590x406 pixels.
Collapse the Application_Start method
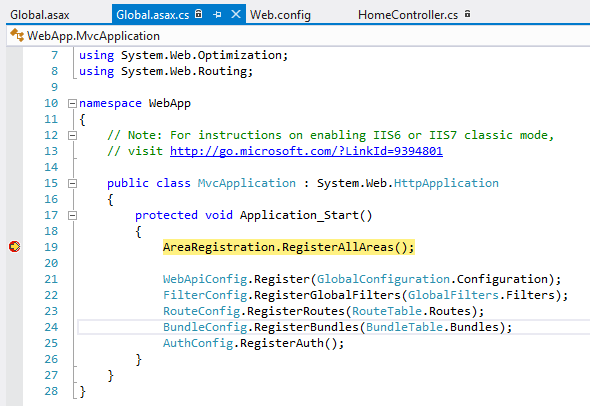pyautogui.click(x=72, y=215)
